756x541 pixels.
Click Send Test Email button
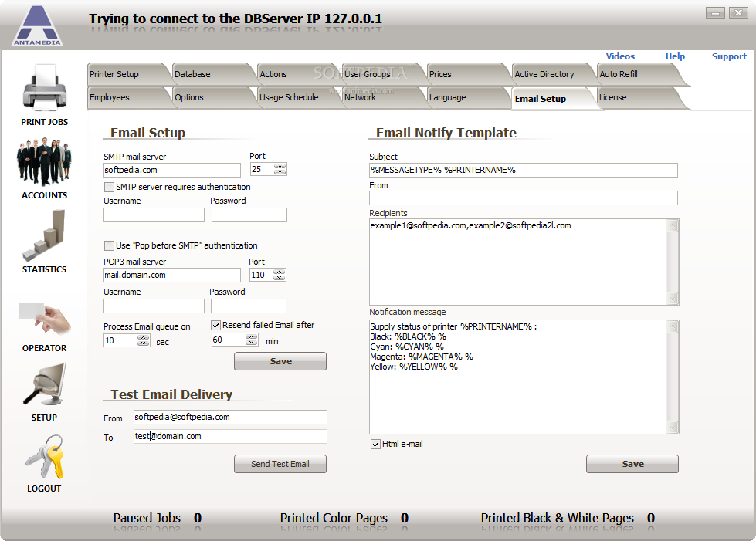click(x=280, y=464)
